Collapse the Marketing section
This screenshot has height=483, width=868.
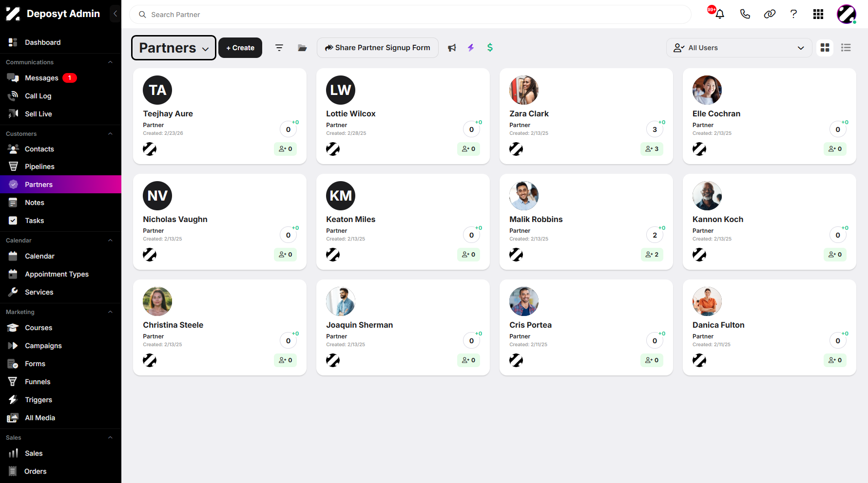pyautogui.click(x=110, y=312)
